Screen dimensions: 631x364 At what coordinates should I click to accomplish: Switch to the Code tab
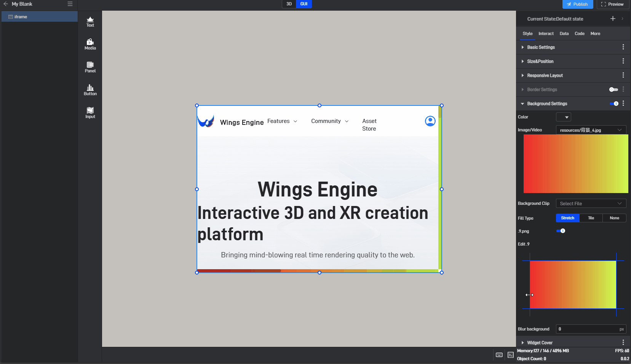(x=580, y=34)
